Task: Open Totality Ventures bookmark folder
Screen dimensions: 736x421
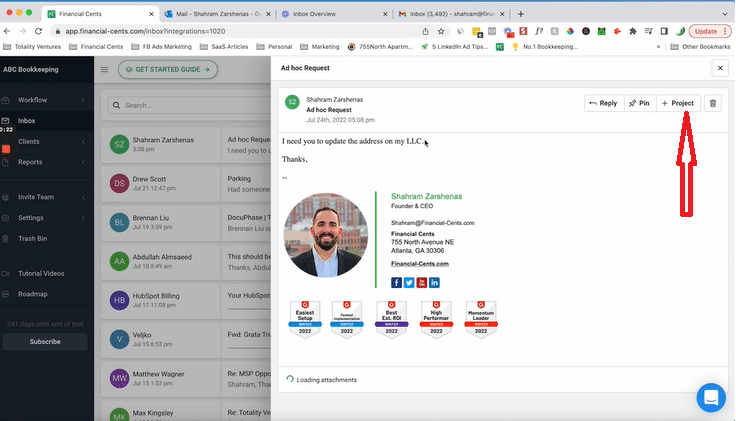Action: [x=32, y=46]
